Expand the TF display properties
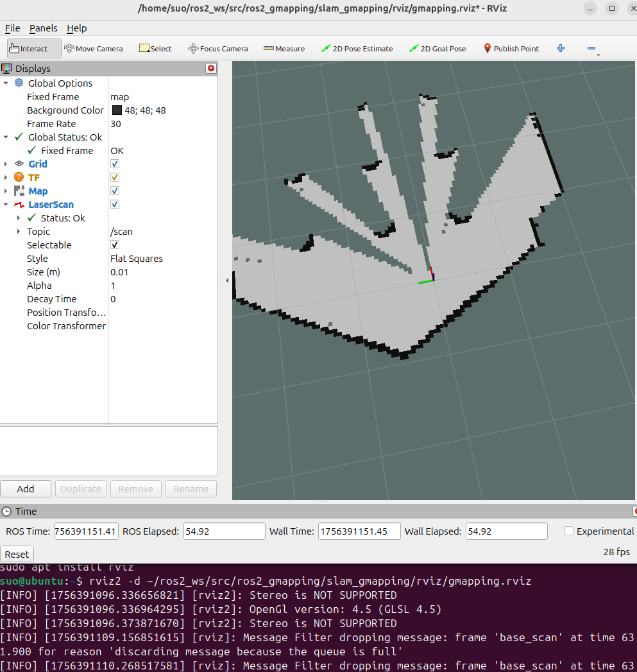 pos(6,177)
